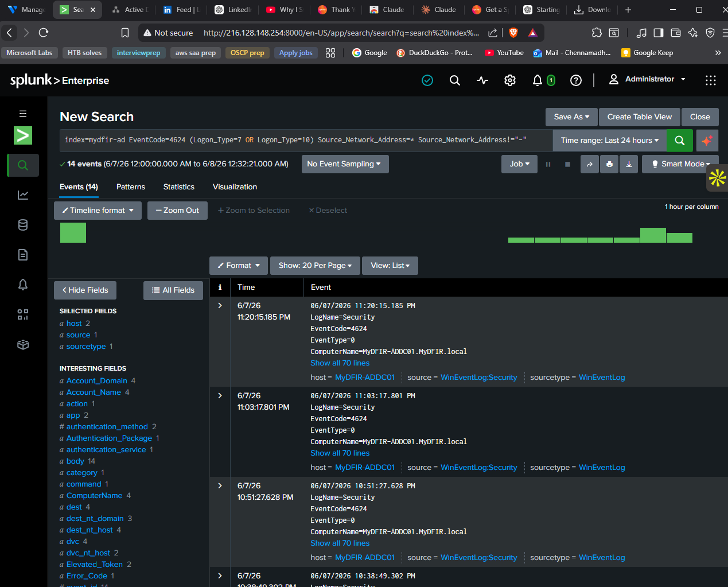The height and width of the screenshot is (587, 728).
Task: Open Brave Shields icon
Action: click(513, 33)
